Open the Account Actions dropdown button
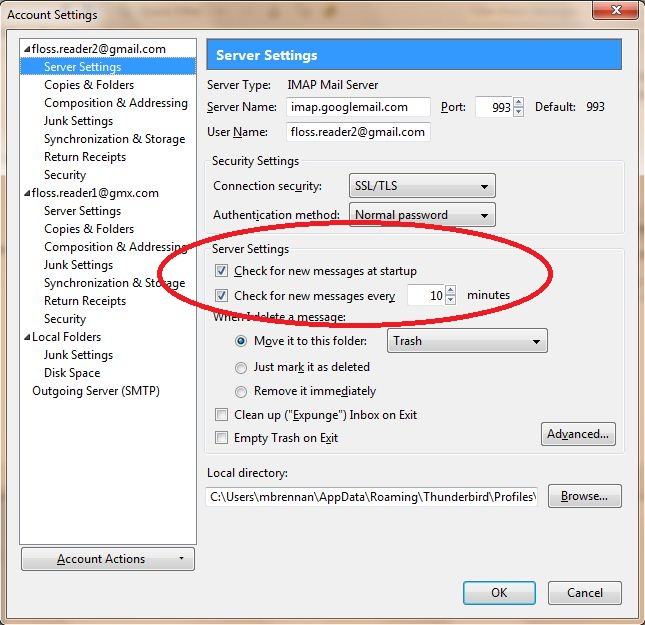The width and height of the screenshot is (645, 625). pos(107,559)
